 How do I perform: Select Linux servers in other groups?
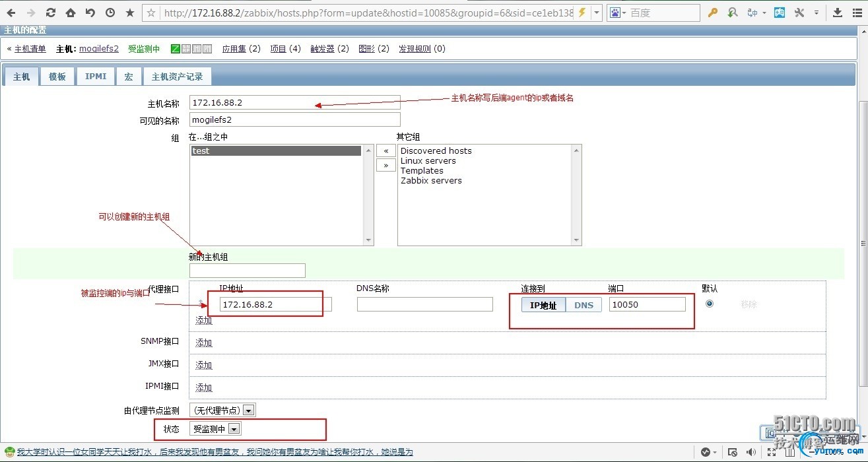coord(428,161)
